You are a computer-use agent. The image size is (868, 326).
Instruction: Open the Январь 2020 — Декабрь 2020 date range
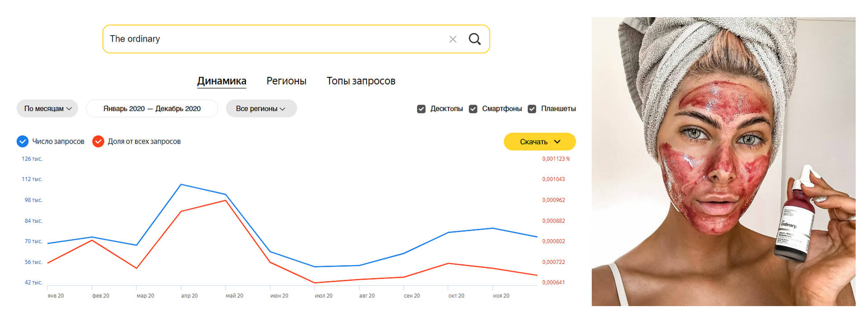click(152, 109)
